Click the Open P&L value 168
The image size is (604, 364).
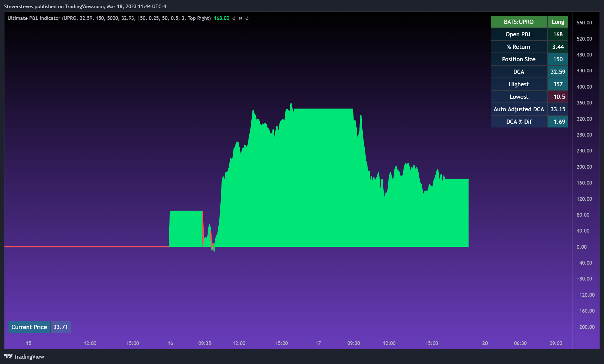558,34
